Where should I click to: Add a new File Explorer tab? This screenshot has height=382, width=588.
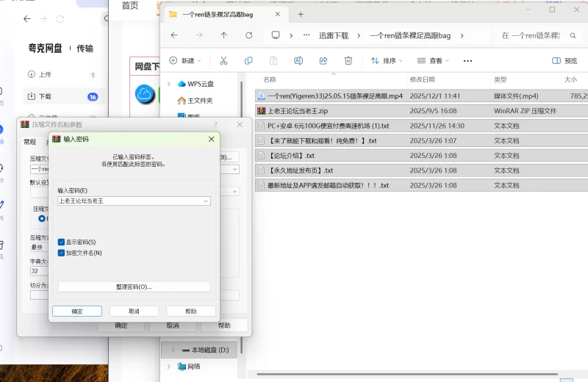(301, 14)
